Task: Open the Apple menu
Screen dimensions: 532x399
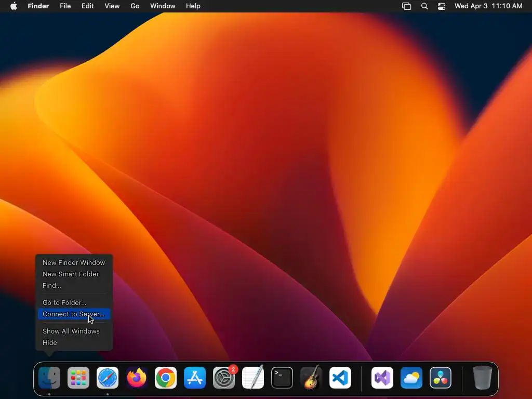Action: click(x=14, y=6)
